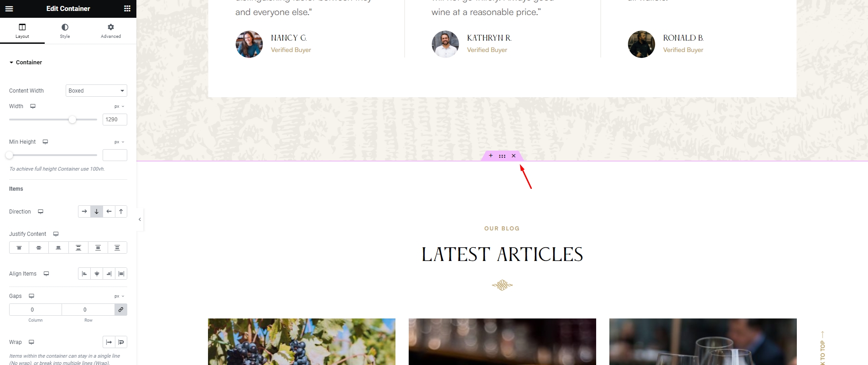868x365 pixels.
Task: Set direction to row reversed left arrow
Action: coord(109,212)
